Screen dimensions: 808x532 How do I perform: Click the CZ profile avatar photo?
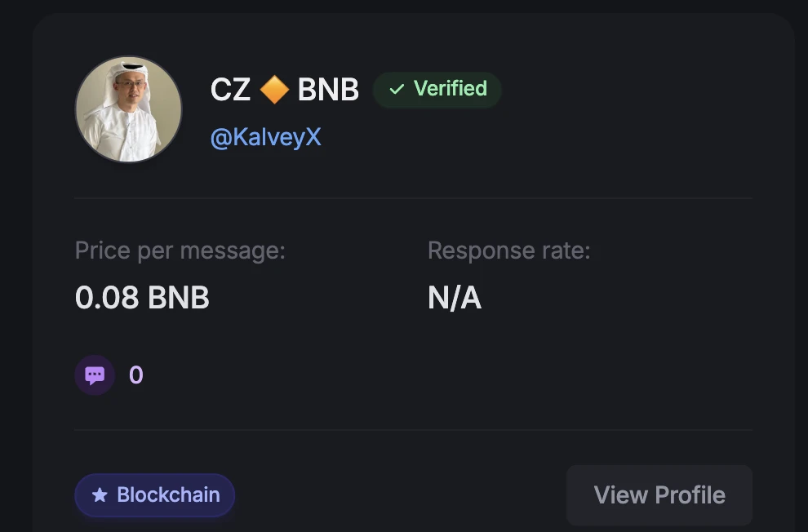(x=128, y=109)
